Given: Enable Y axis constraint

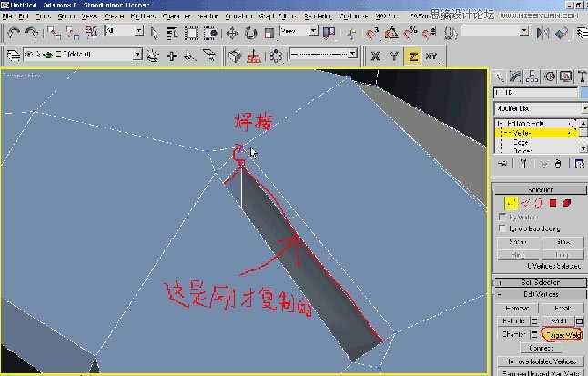Looking at the screenshot, I should [x=394, y=56].
